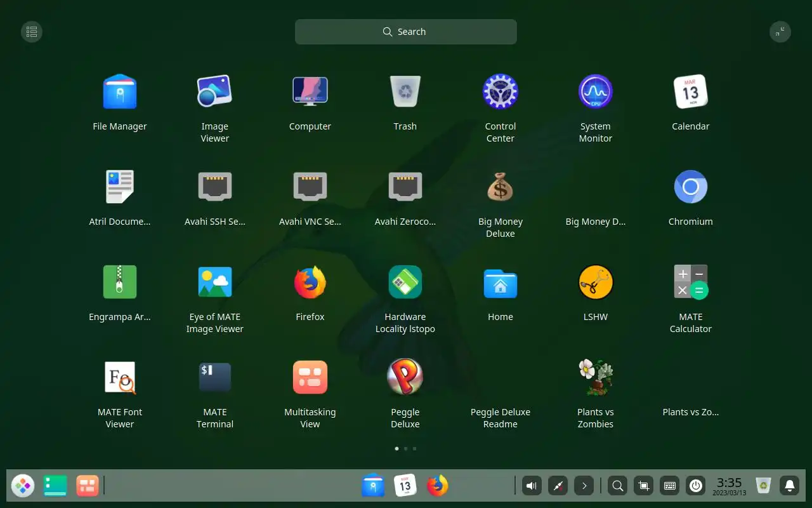Launch Atril Document Viewer

[120, 187]
